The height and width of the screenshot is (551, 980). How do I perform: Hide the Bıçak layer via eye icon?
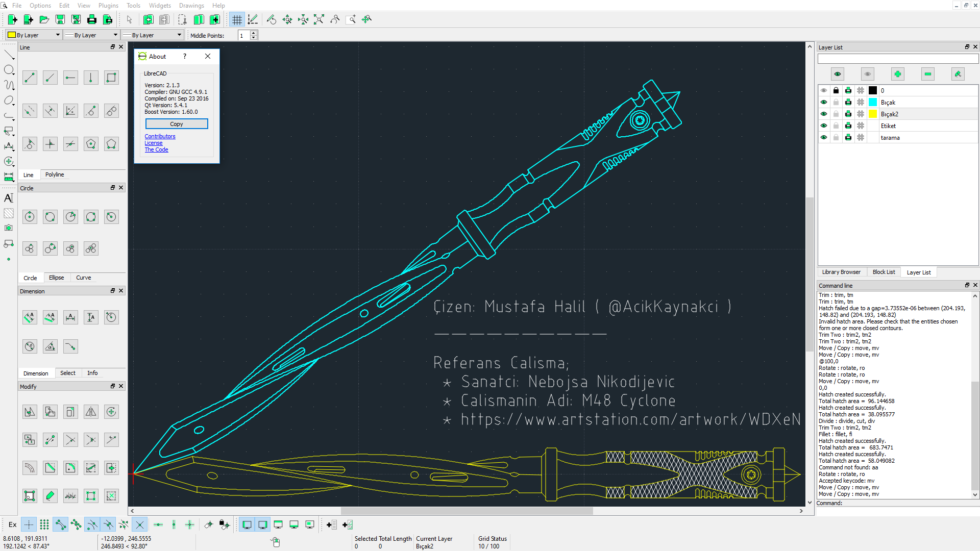click(x=823, y=102)
